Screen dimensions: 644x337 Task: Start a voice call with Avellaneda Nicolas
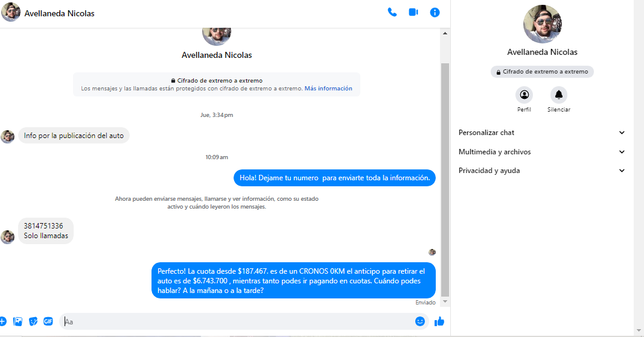(x=392, y=12)
